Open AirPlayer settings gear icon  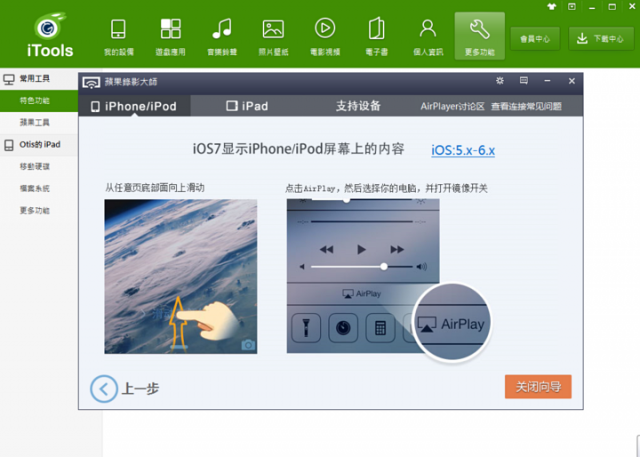coord(500,81)
